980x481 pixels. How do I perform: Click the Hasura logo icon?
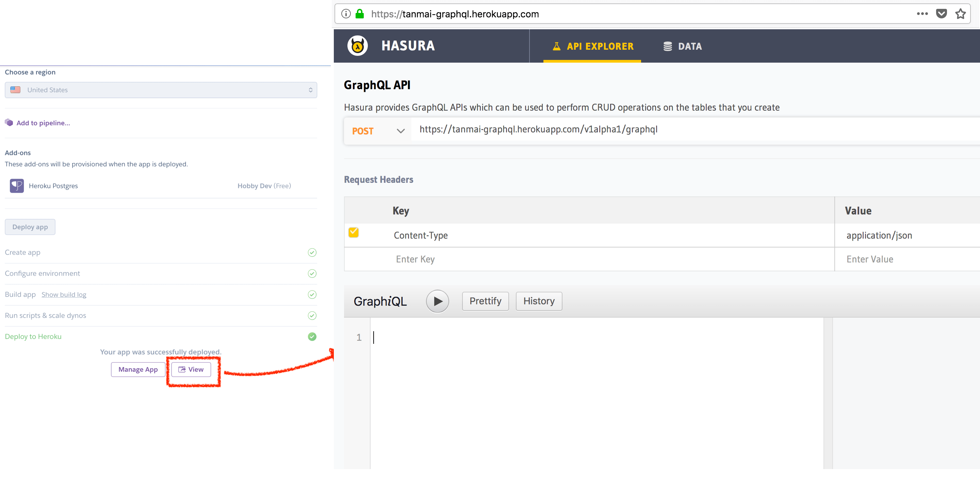pos(357,46)
